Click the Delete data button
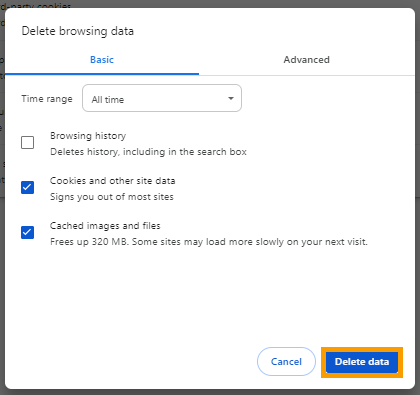 coord(362,362)
